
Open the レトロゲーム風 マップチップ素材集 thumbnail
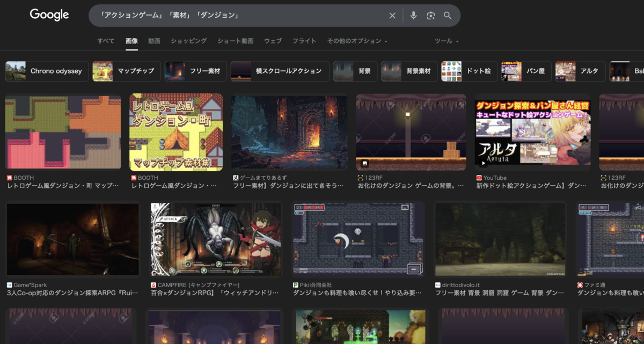coord(176,133)
